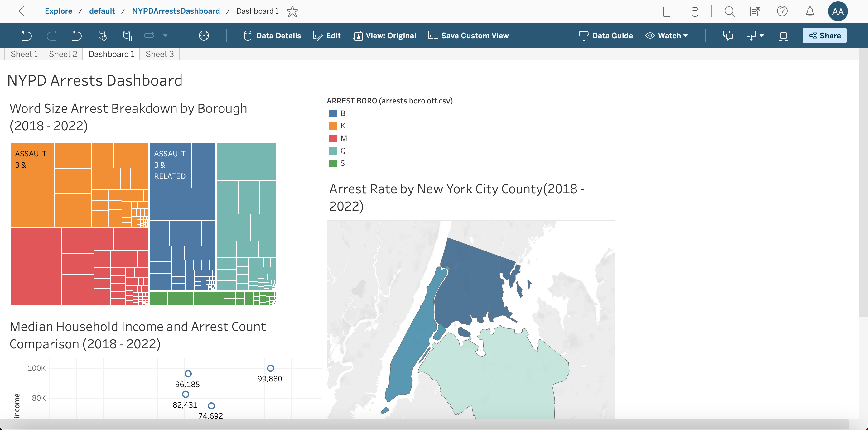
Task: Open the Comments speech bubble icon
Action: [728, 35]
